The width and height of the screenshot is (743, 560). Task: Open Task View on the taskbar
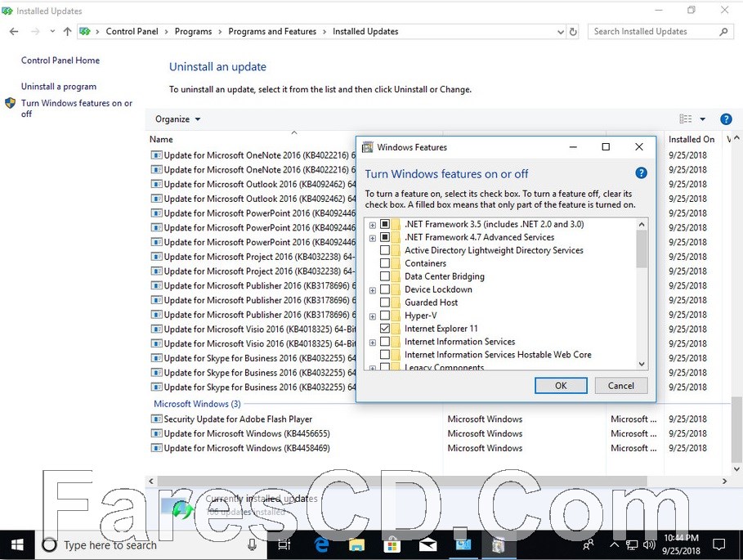point(284,545)
